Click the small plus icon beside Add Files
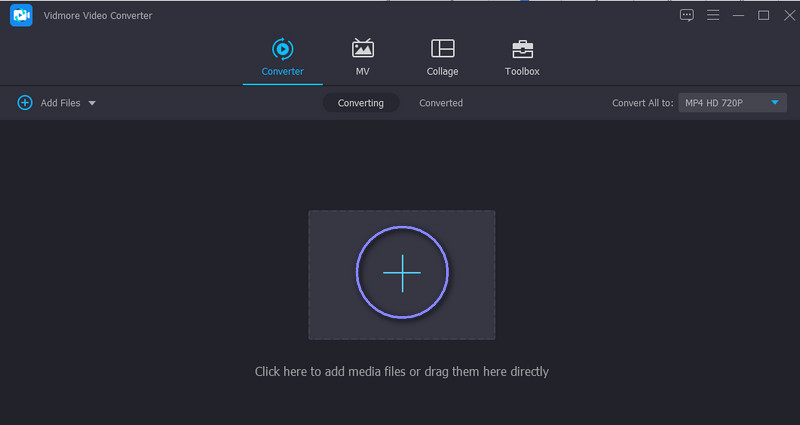 (x=25, y=103)
